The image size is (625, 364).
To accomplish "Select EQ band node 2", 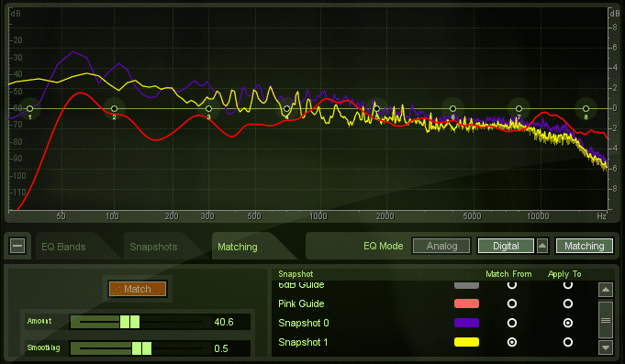I will [x=114, y=108].
